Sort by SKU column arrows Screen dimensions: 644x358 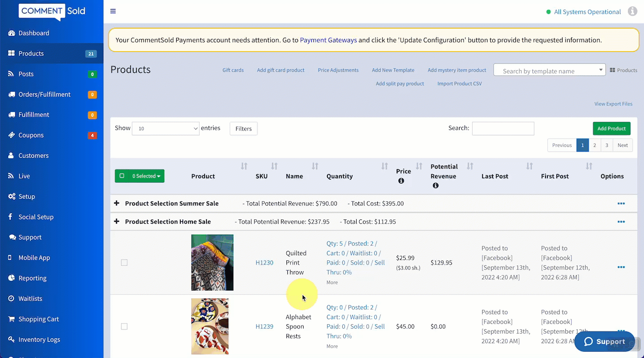coord(274,166)
